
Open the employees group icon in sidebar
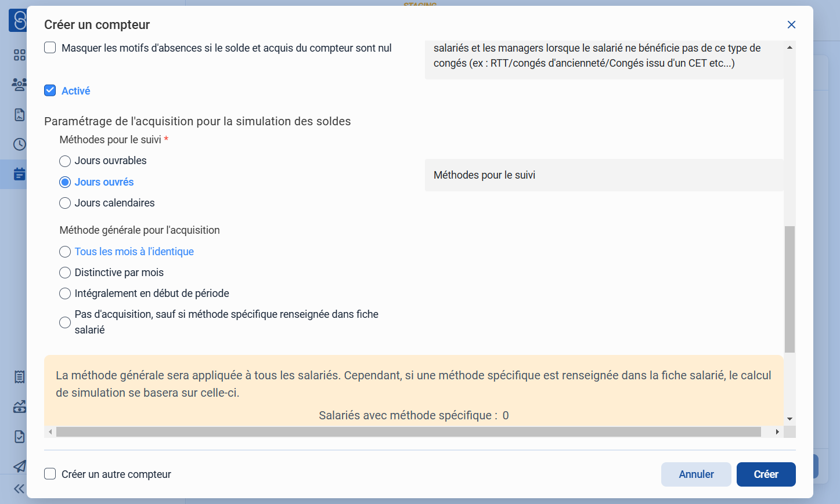(19, 85)
